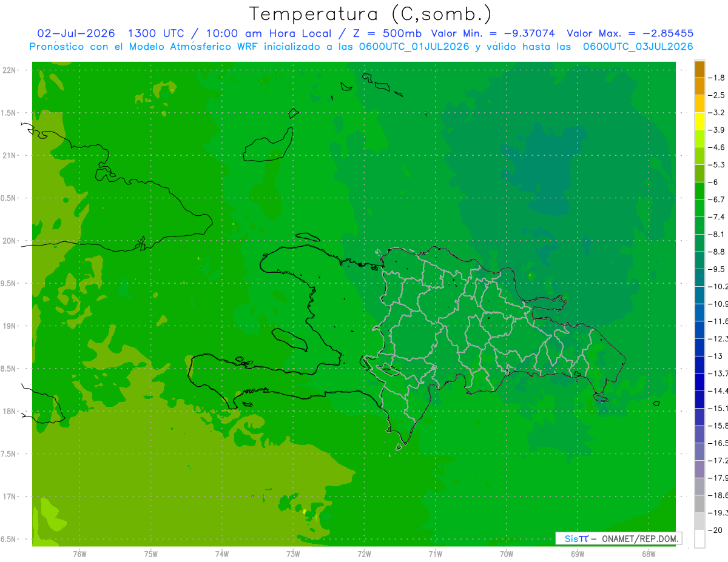Click the '-8.8' color scale value
728x562 pixels.
(x=717, y=252)
